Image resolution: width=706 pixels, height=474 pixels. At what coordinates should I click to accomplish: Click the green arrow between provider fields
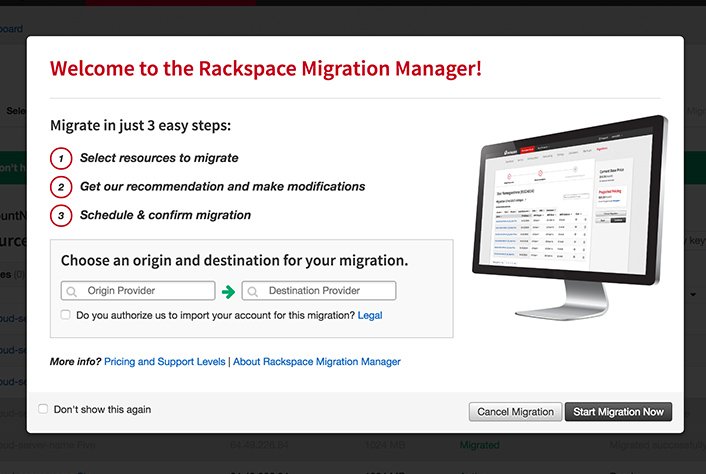(228, 292)
